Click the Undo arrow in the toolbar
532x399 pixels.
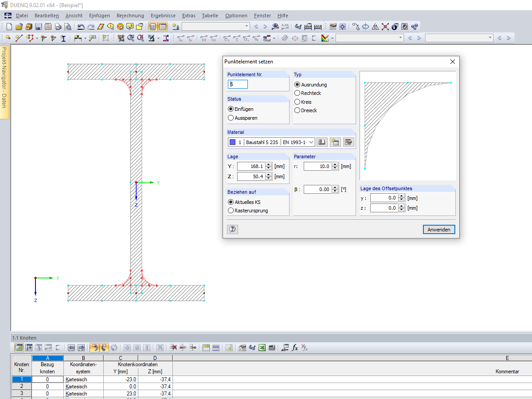coord(81,27)
